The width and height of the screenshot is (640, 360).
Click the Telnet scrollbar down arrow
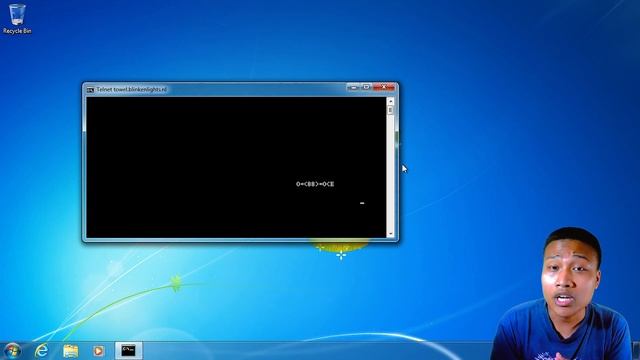[x=391, y=234]
